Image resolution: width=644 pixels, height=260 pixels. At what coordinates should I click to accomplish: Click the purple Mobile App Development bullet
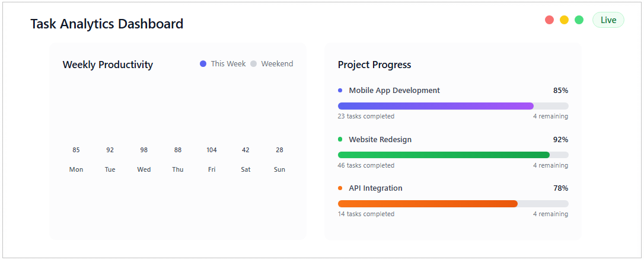coord(340,91)
